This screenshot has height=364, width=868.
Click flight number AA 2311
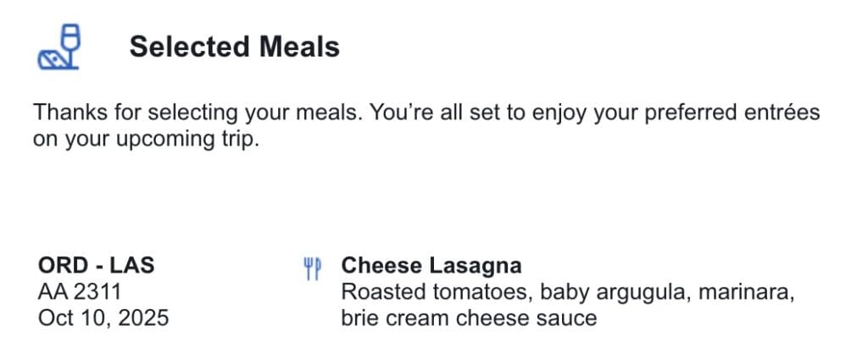coord(81,292)
